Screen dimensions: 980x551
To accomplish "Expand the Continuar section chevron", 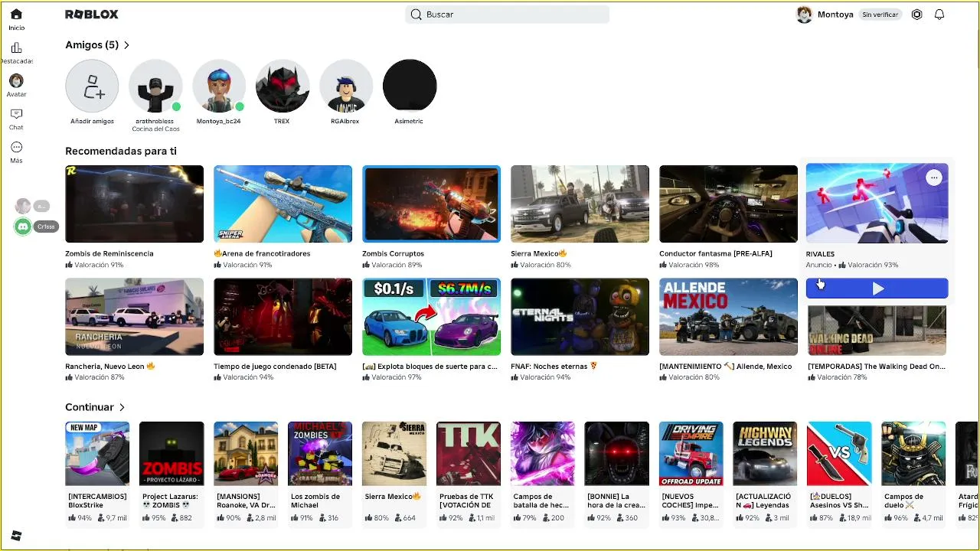I will click(122, 407).
